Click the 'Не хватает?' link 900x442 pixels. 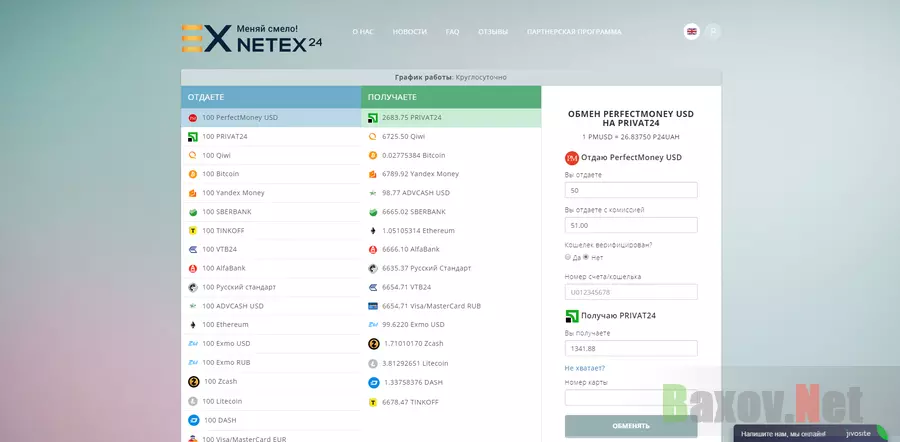pyautogui.click(x=585, y=368)
